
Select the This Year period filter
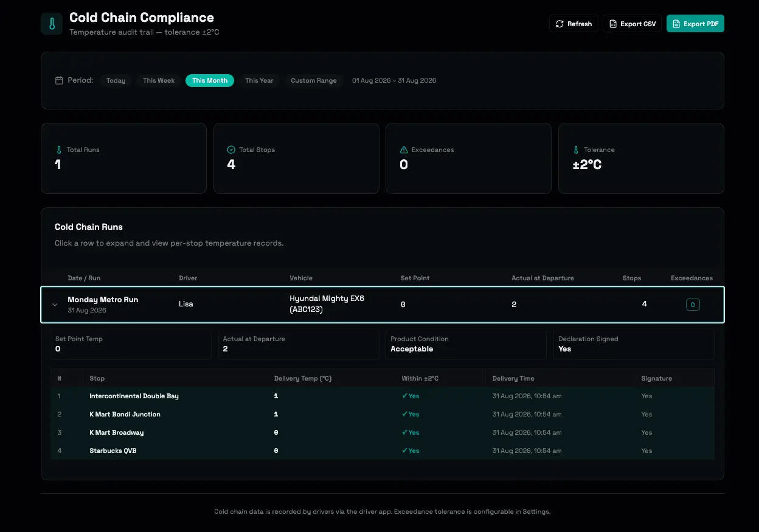pyautogui.click(x=259, y=80)
